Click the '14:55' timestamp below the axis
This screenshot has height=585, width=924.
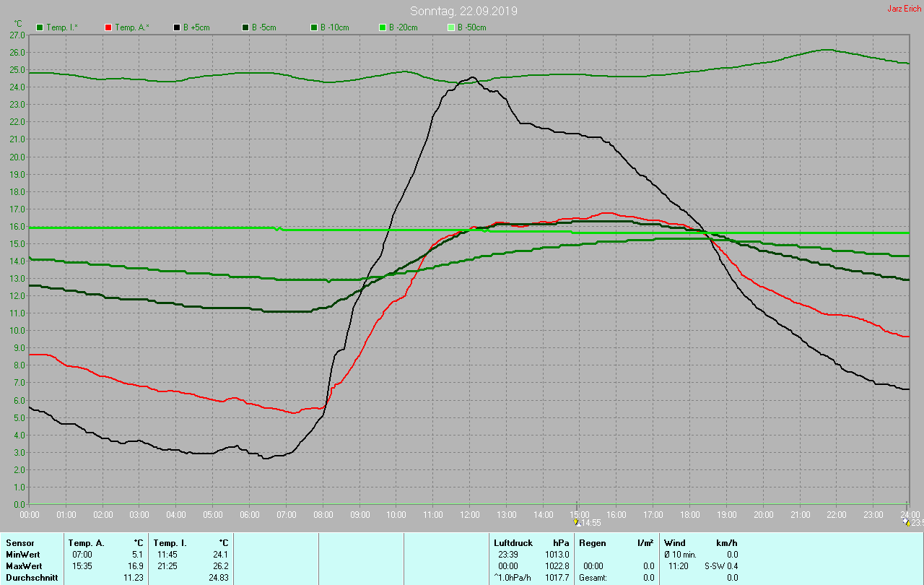591,522
